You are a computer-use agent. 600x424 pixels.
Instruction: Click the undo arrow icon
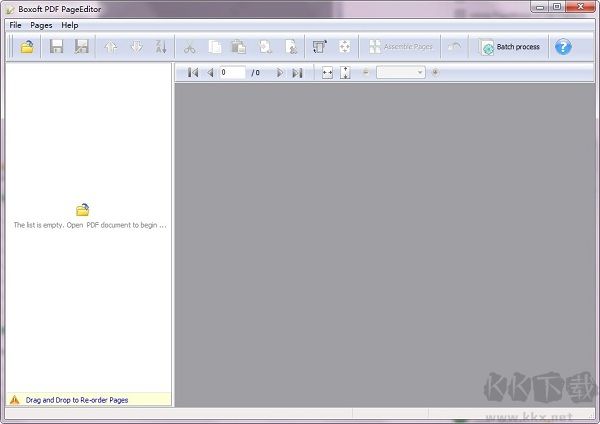point(454,47)
